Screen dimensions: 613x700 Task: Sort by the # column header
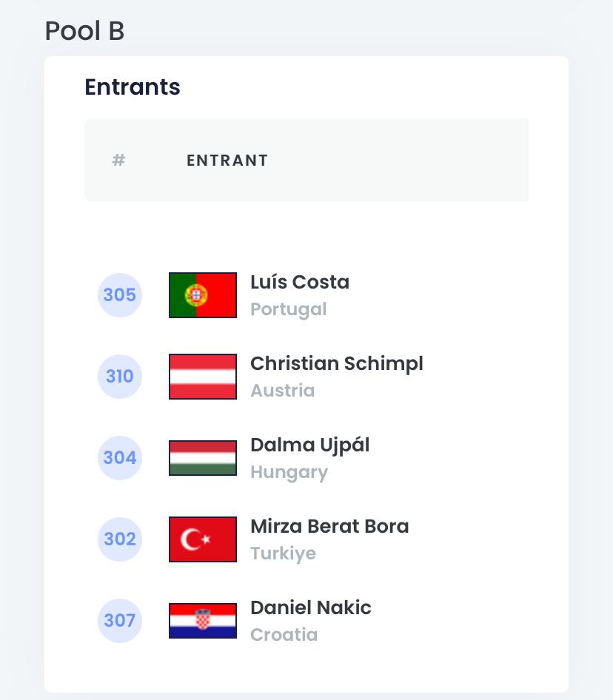click(x=118, y=161)
